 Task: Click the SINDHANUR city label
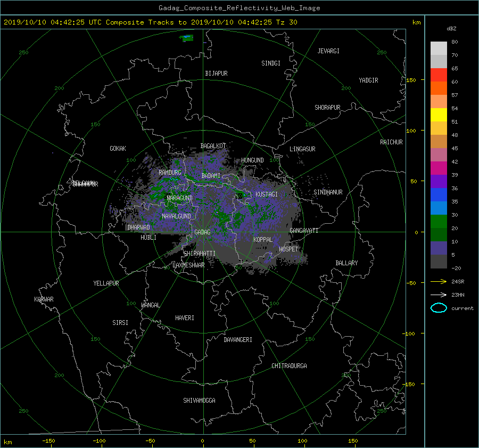point(328,192)
